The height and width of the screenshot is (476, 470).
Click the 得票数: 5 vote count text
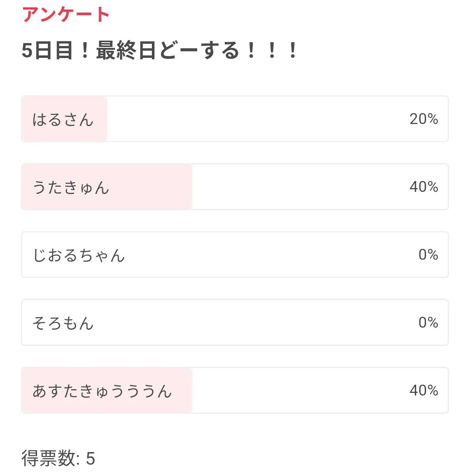(58, 459)
